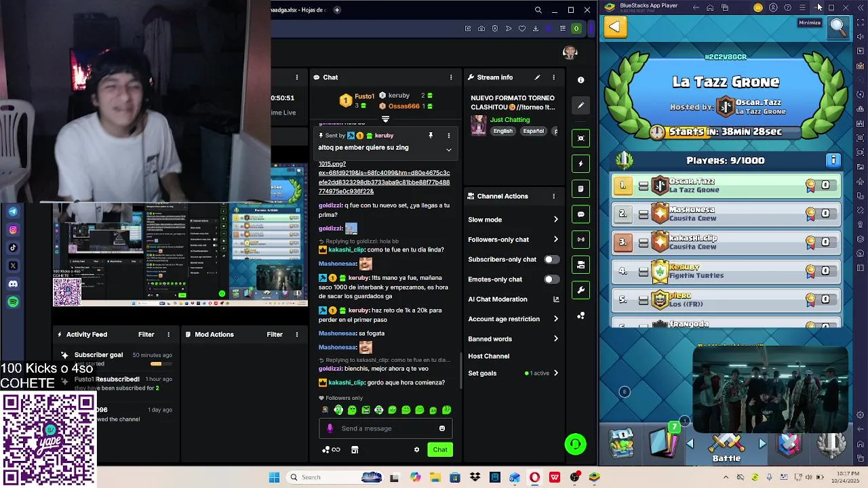Open the Just Chatting category link

pos(510,120)
